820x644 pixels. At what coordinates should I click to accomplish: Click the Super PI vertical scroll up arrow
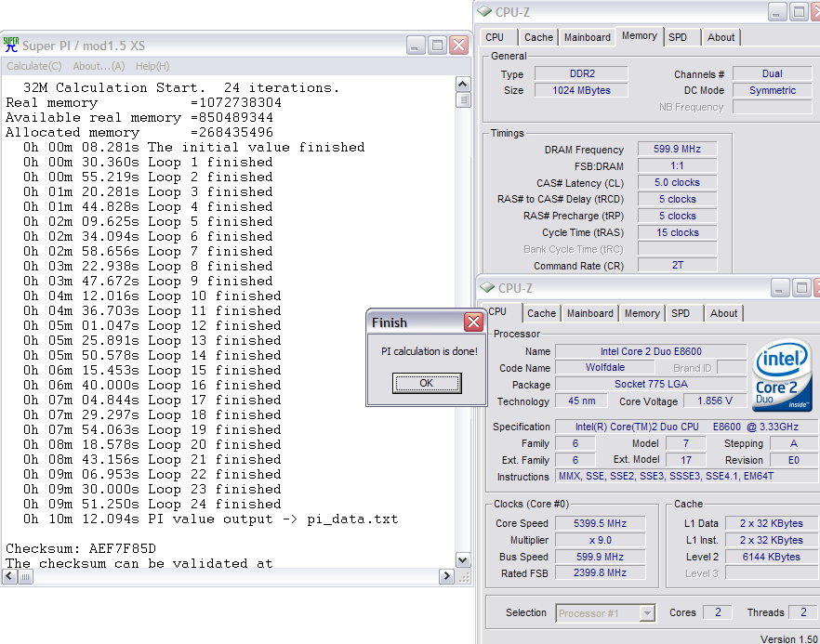coord(463,85)
